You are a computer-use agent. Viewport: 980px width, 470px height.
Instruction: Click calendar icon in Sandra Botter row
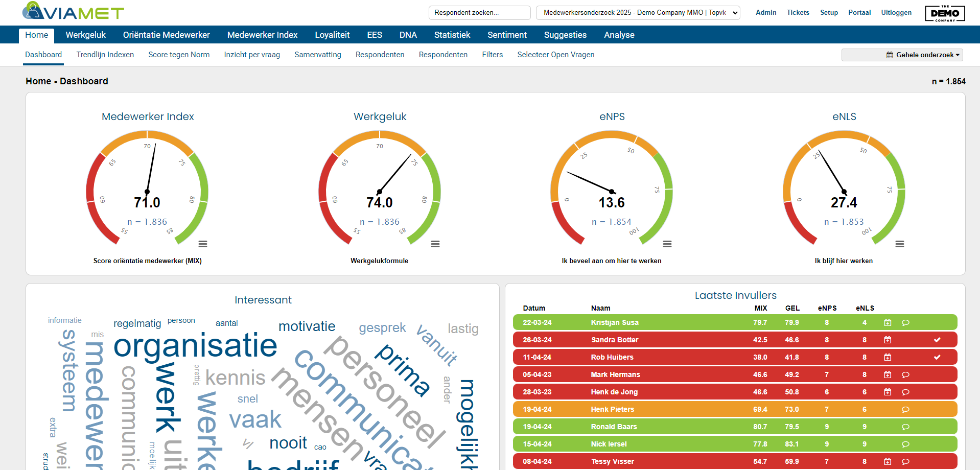click(888, 340)
